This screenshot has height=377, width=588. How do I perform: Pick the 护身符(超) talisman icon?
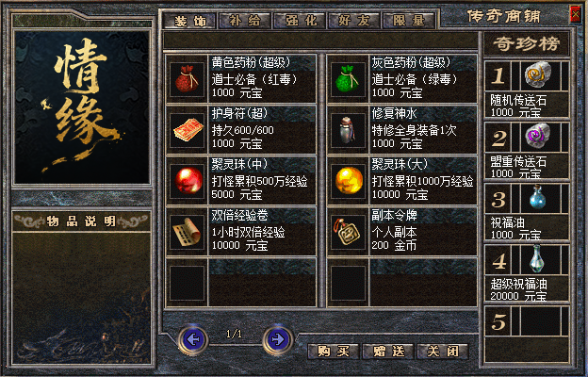coord(187,130)
